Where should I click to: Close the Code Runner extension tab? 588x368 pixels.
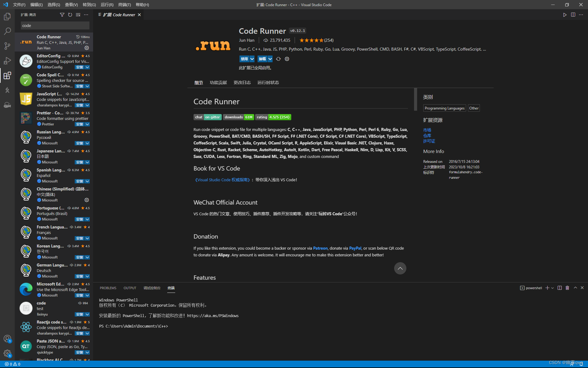[x=139, y=15]
